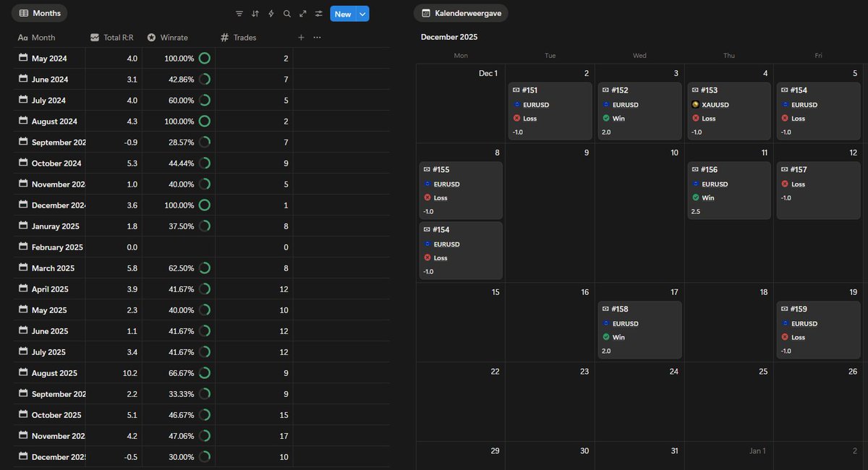Click the gold XAUUSD coin icon
Screen dimensions: 868x470
click(695, 105)
